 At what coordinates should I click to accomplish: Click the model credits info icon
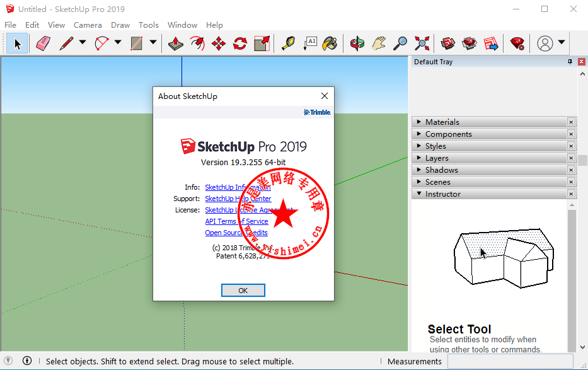27,361
